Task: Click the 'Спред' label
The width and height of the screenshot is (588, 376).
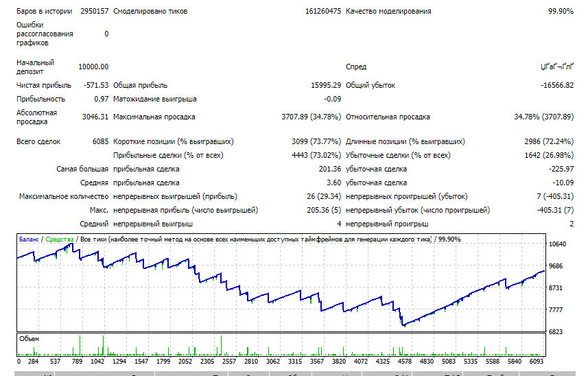Action: point(356,67)
